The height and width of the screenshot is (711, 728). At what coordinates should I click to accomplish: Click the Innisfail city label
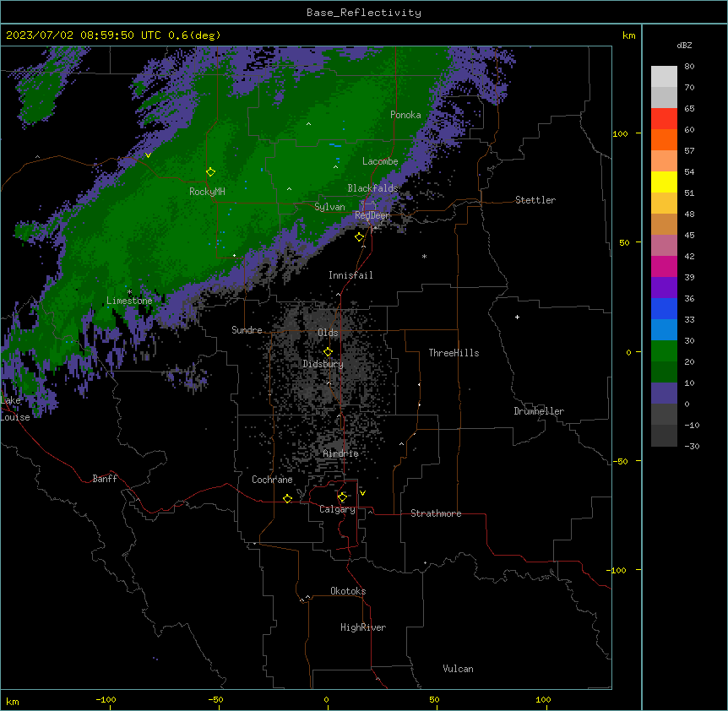(x=350, y=275)
